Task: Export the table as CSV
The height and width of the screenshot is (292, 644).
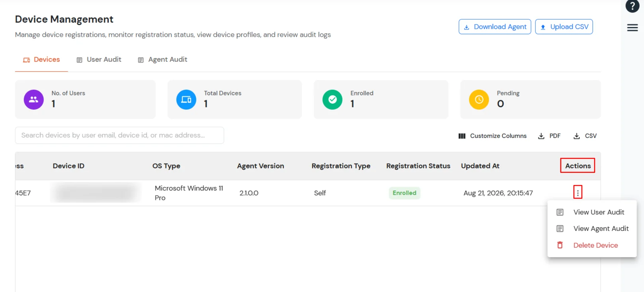Action: click(x=585, y=136)
